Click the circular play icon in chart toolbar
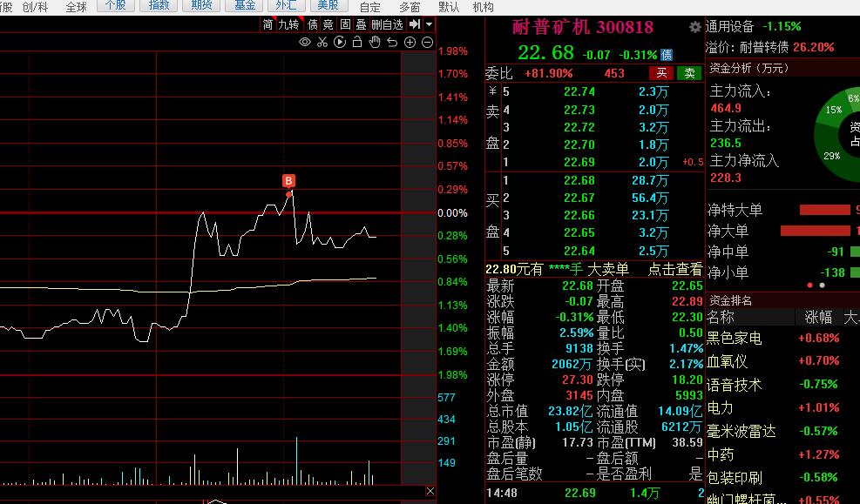This screenshot has height=504, width=860. click(340, 43)
